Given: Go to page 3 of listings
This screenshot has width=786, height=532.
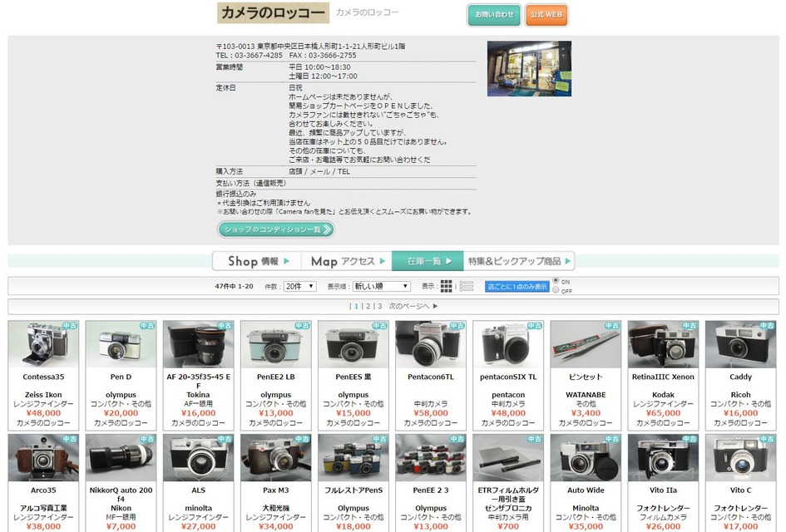Looking at the screenshot, I should coord(379,306).
